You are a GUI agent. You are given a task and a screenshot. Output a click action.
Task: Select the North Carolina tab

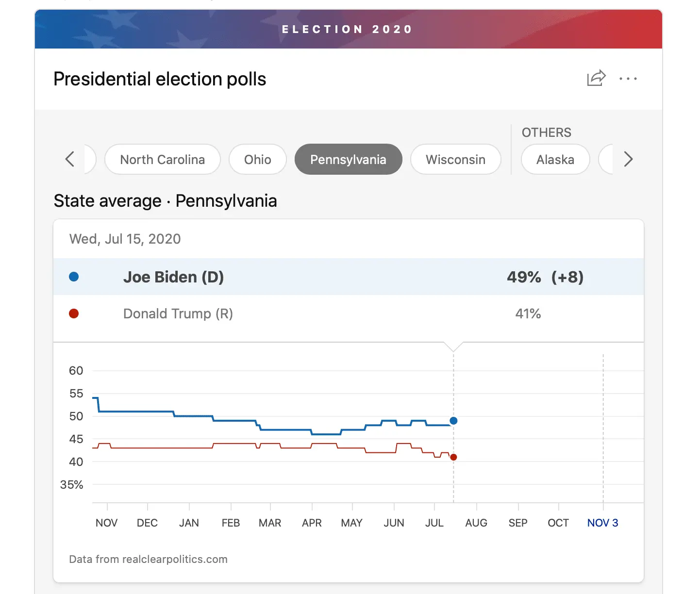click(163, 160)
